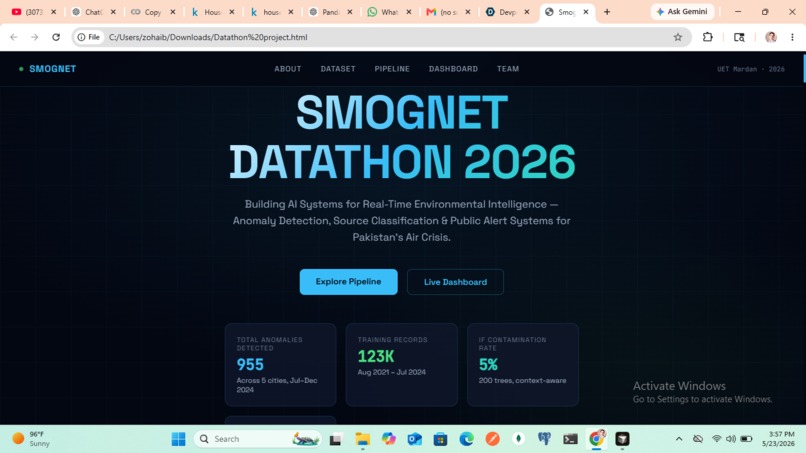Image resolution: width=806 pixels, height=453 pixels.
Task: Close the Smog tab
Action: [x=585, y=12]
